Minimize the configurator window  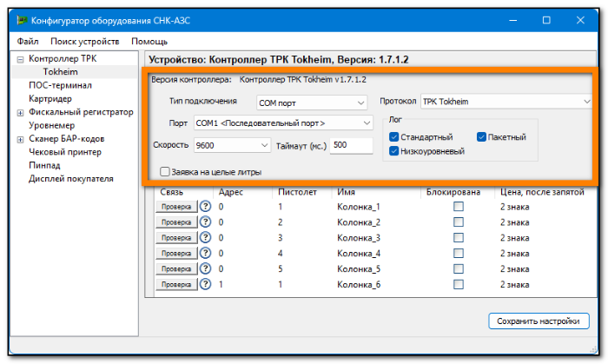(513, 20)
